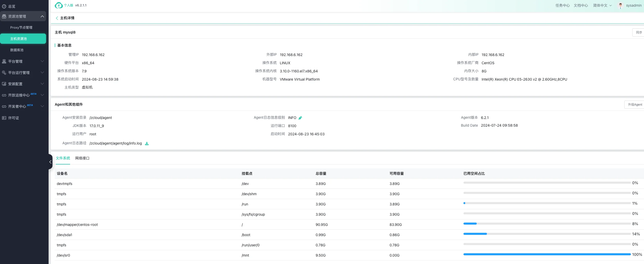The width and height of the screenshot is (644, 264).
Task: Download the Agent info.log file
Action: 147,144
